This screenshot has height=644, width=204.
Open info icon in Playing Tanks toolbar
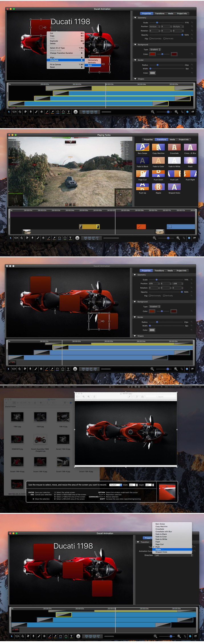coord(189,238)
